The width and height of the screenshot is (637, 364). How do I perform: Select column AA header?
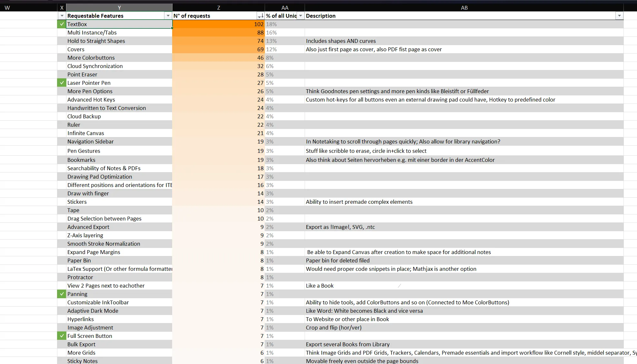(x=285, y=7)
